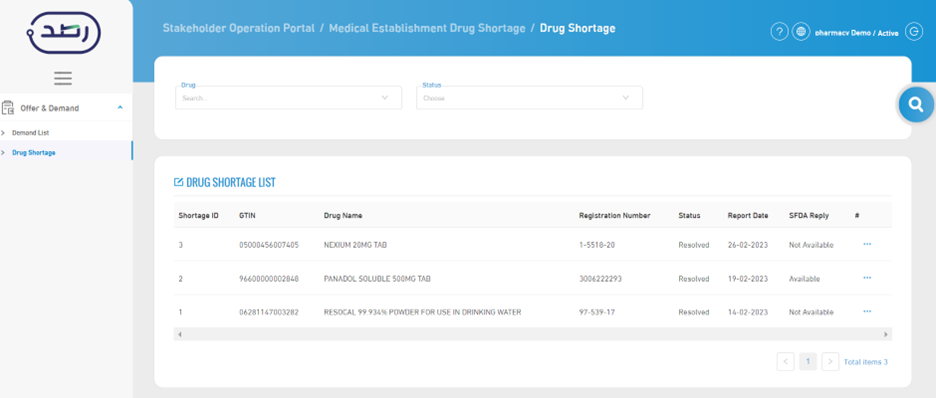Click next page arrow in pagination

830,362
